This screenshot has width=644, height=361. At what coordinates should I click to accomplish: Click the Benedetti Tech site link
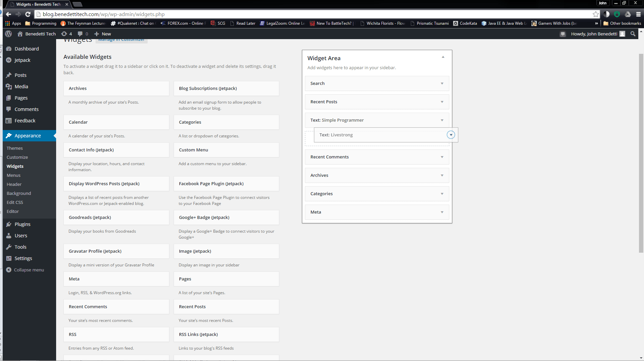click(x=40, y=34)
